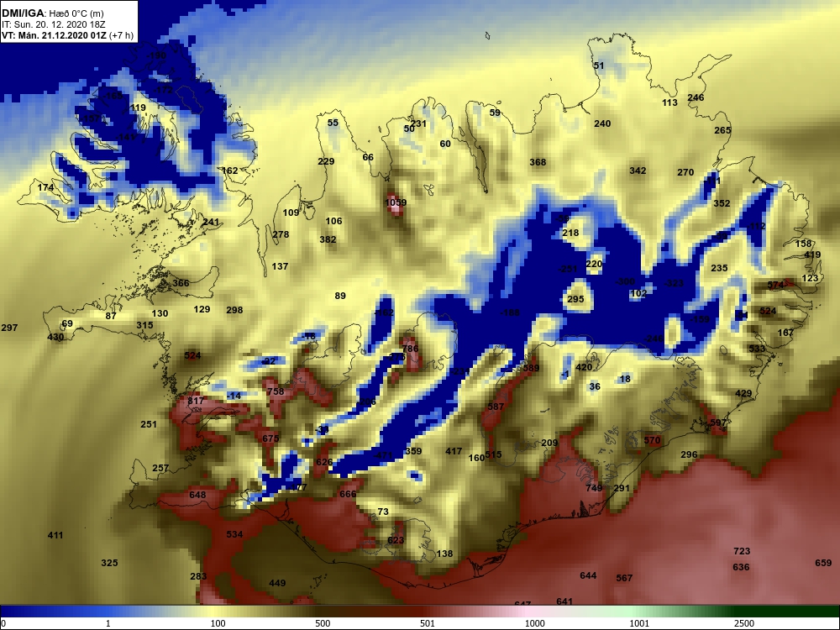Click the 589 value label
Image resolution: width=840 pixels, height=630 pixels.
(531, 368)
